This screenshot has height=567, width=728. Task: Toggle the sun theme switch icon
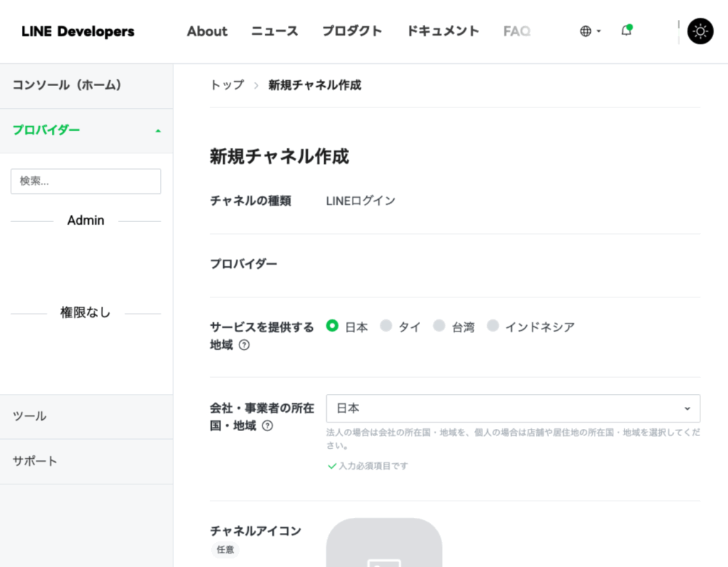click(700, 31)
